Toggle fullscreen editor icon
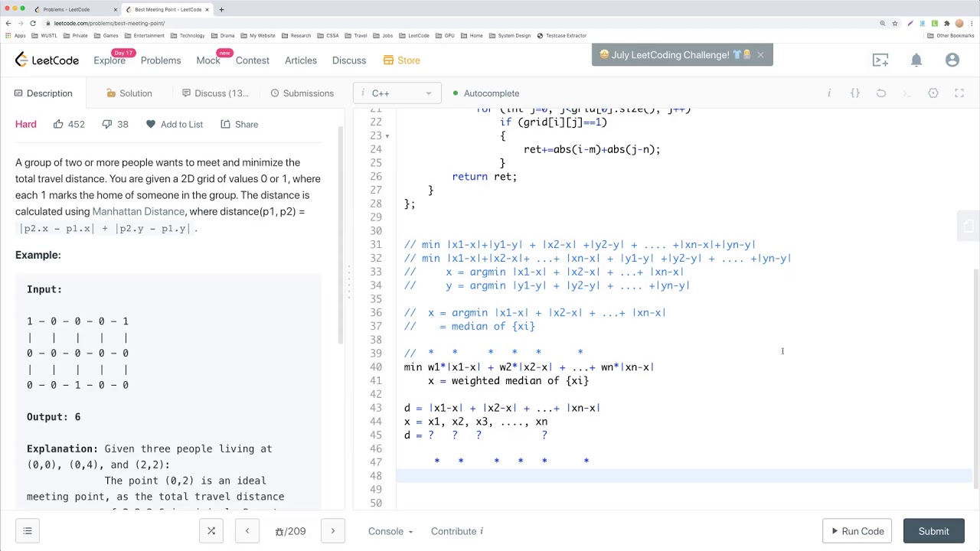980x551 pixels. point(959,93)
